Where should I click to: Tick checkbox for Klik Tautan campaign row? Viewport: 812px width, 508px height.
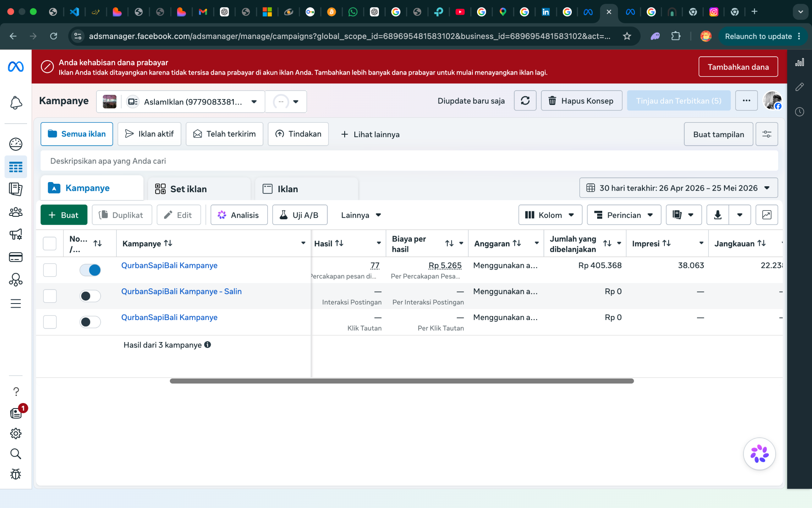tap(49, 322)
